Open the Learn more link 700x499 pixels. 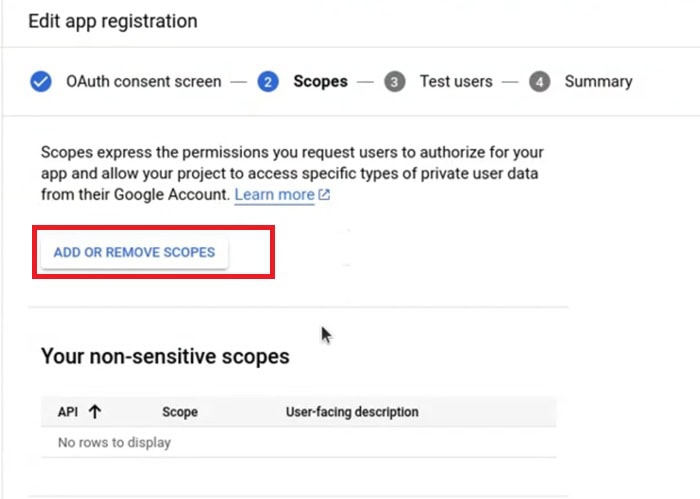pyautogui.click(x=275, y=195)
